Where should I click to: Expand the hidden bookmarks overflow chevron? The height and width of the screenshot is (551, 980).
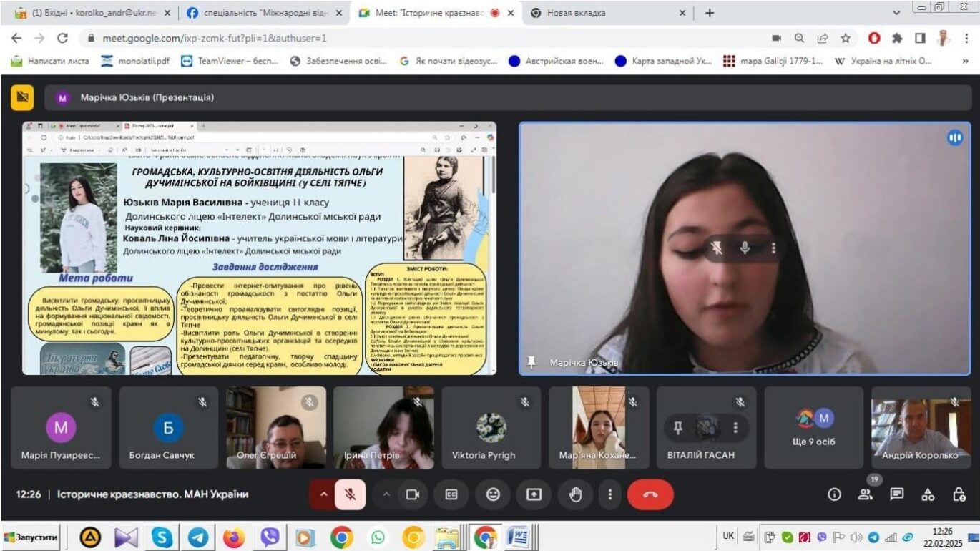[x=965, y=62]
